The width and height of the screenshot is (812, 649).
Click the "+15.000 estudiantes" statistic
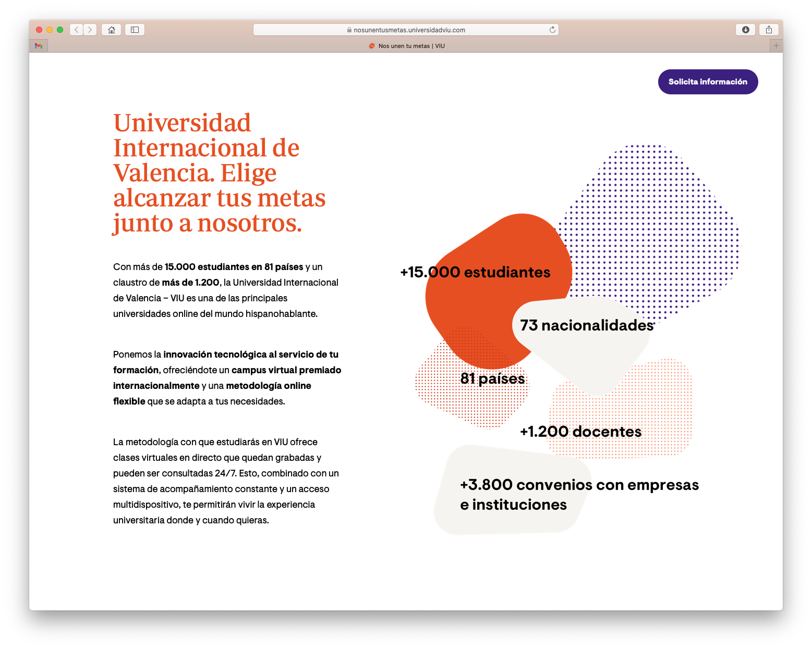(x=475, y=272)
